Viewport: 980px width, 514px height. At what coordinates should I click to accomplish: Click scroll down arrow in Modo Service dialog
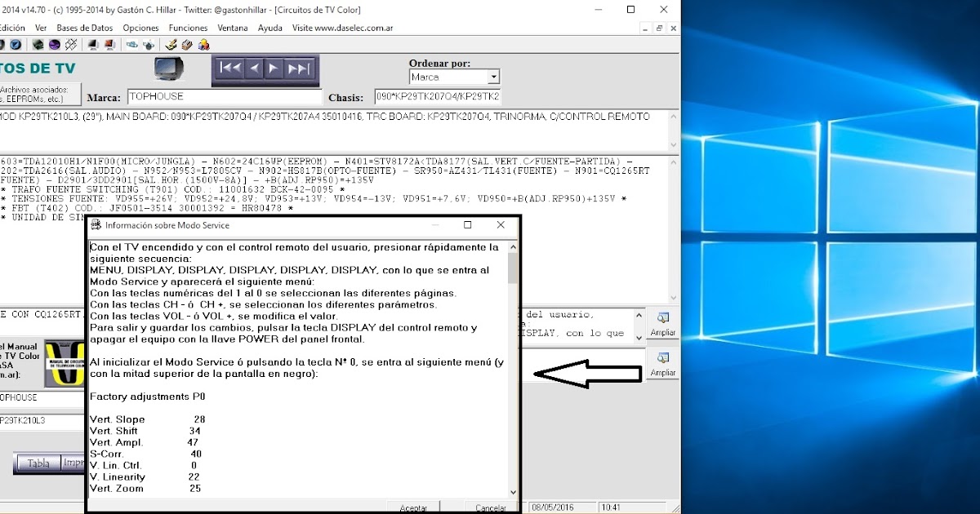tap(513, 491)
